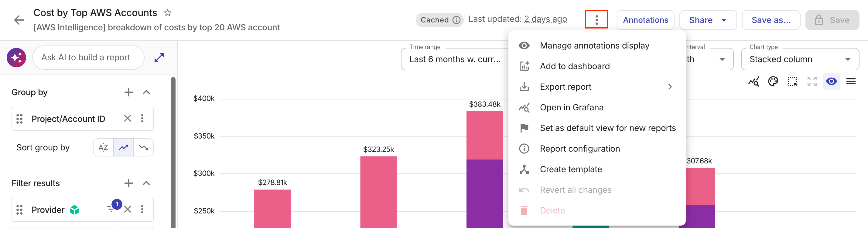The height and width of the screenshot is (228, 868).
Task: Click the Share button label
Action: tap(701, 20)
